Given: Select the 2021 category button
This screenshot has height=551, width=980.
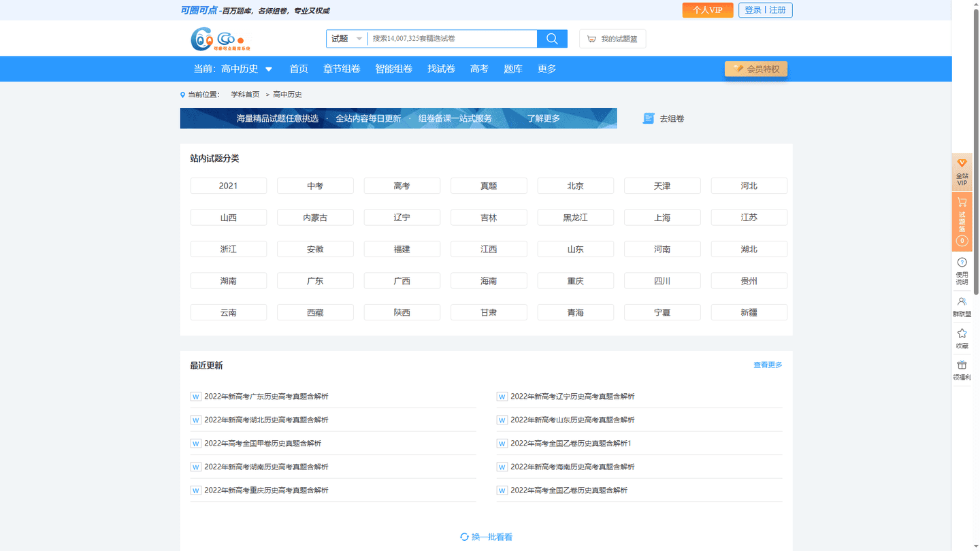Looking at the screenshot, I should pos(229,186).
